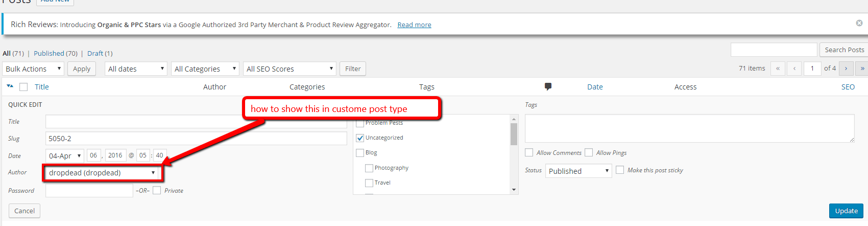Open the Author dropdown showing dropdead
Screen dimensions: 868x226
click(102, 173)
